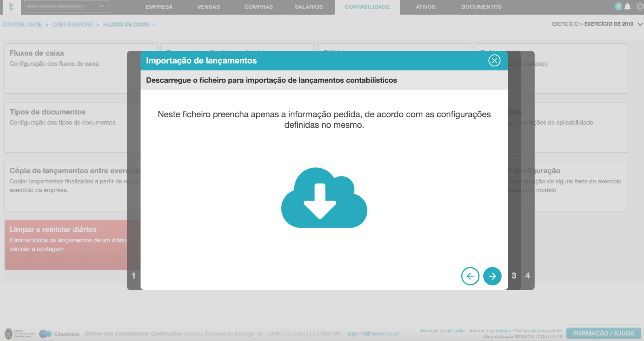Click the TOConline logo in the corner
This screenshot has width=644, height=341.
pyautogui.click(x=12, y=7)
